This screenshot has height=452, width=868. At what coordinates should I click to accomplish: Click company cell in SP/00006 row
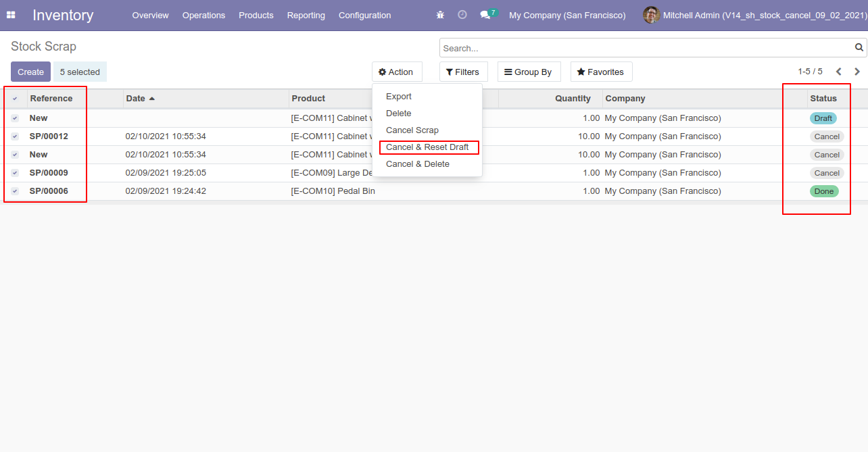click(x=662, y=191)
